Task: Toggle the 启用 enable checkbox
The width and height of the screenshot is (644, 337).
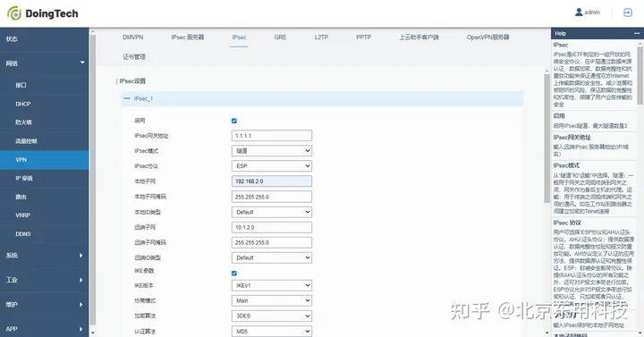Action: click(234, 121)
